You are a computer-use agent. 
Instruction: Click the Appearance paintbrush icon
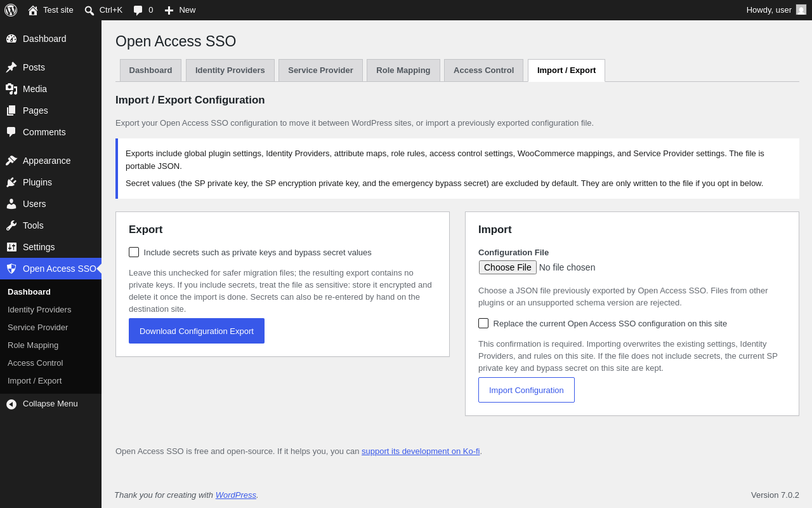pyautogui.click(x=11, y=161)
